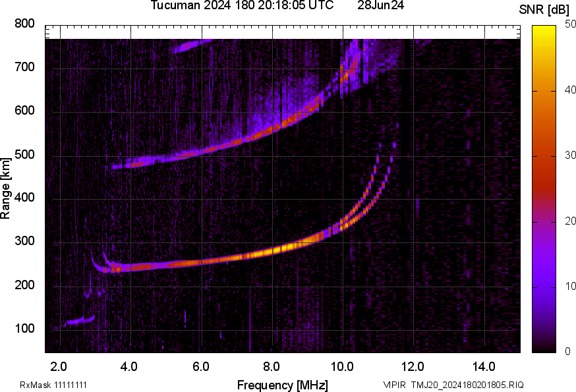Click the title "Tucuman 2024 180 20:18:05 UTC"

tap(242, 5)
